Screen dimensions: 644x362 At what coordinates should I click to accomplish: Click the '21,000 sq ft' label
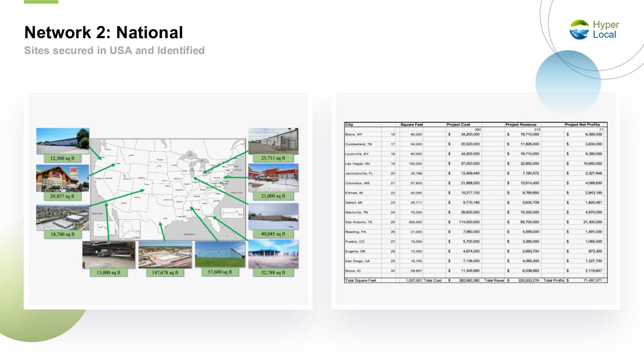click(273, 196)
